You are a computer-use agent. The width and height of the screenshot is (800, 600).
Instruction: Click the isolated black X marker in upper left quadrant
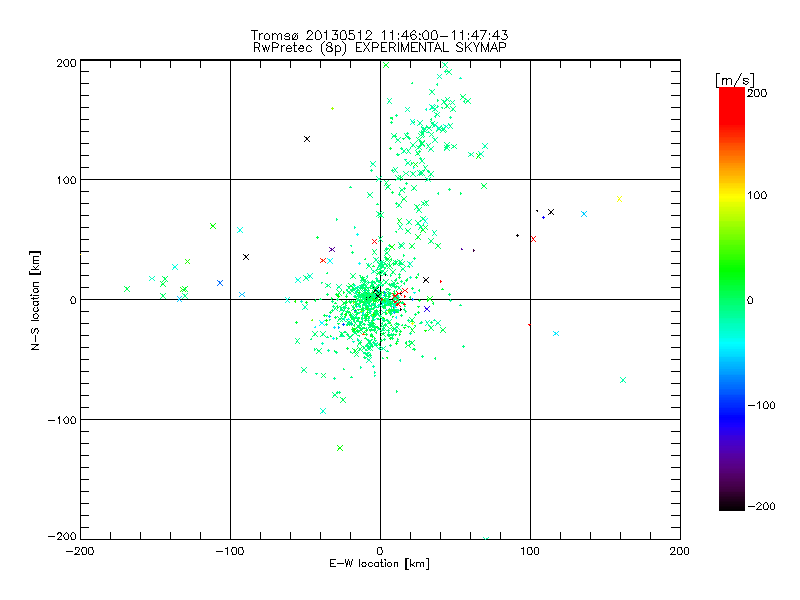[307, 139]
